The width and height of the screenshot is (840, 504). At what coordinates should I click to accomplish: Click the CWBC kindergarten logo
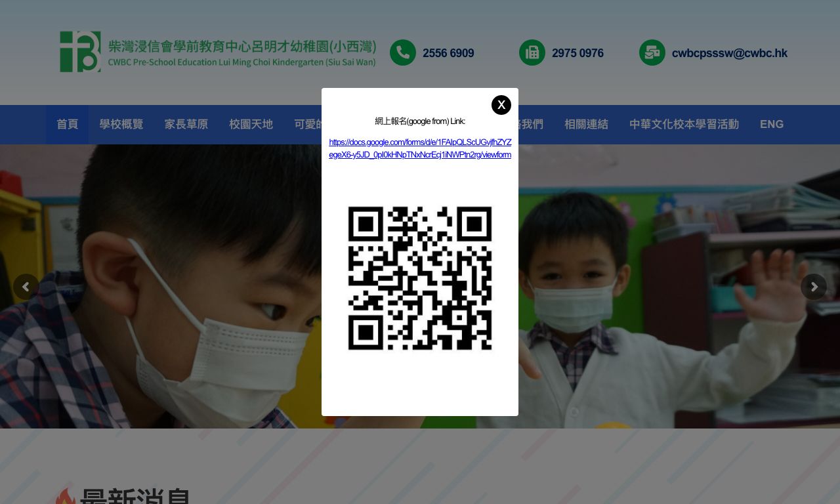pos(218,52)
